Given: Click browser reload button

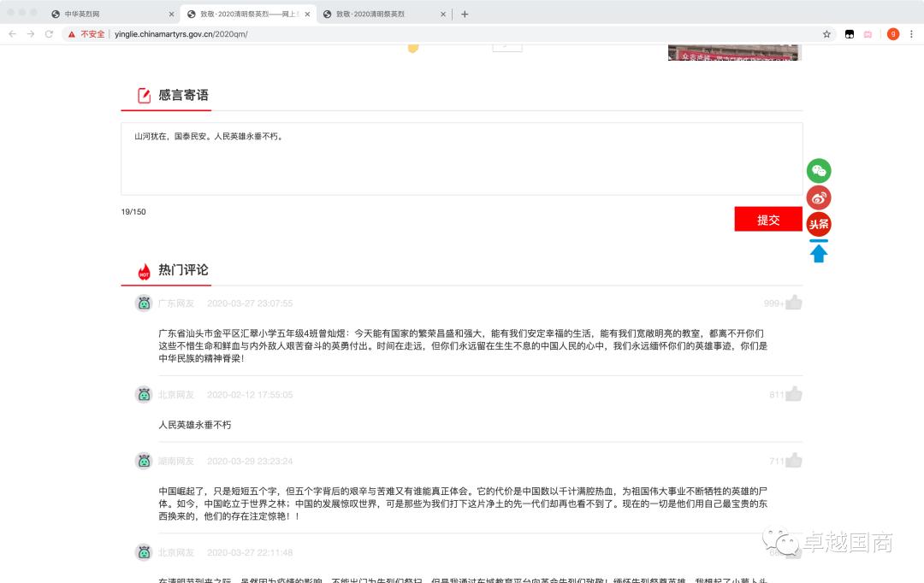Looking at the screenshot, I should pyautogui.click(x=49, y=34).
